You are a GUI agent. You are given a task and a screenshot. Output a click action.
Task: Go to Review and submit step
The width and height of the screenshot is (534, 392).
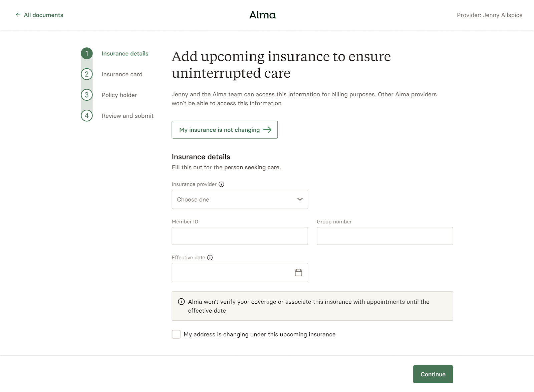click(127, 116)
